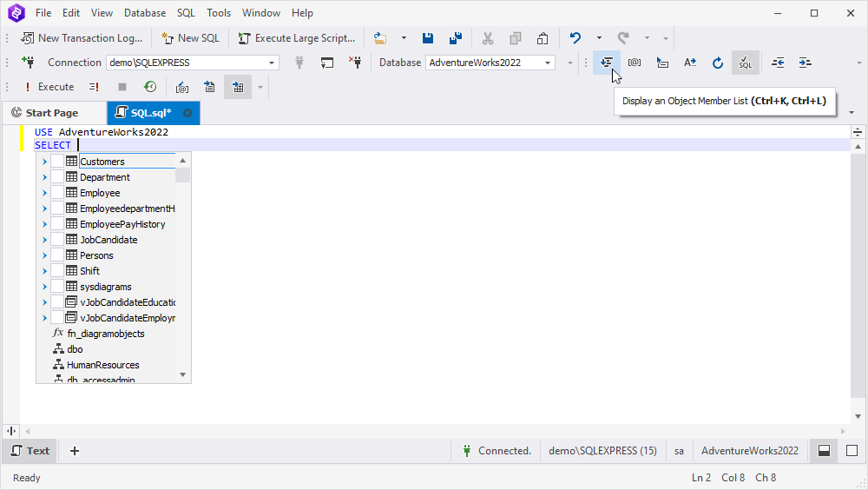Click the plus icon next to Text tab
The width and height of the screenshot is (868, 490).
click(x=75, y=451)
